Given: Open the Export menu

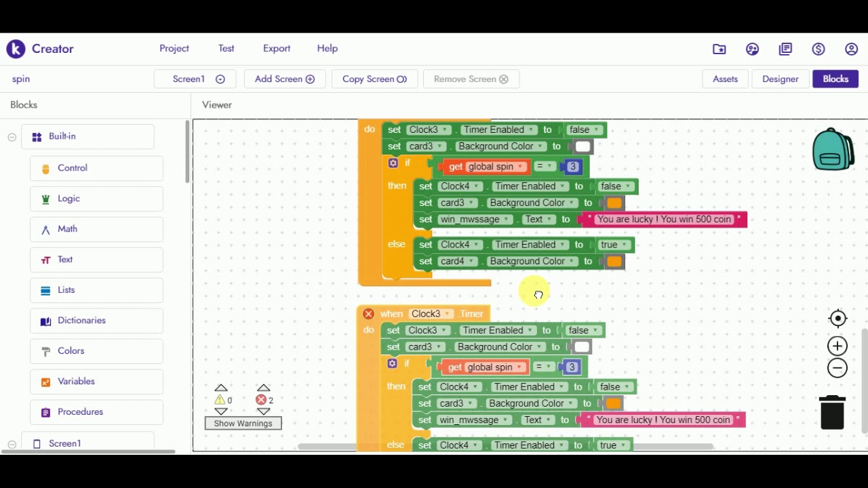Looking at the screenshot, I should point(277,49).
